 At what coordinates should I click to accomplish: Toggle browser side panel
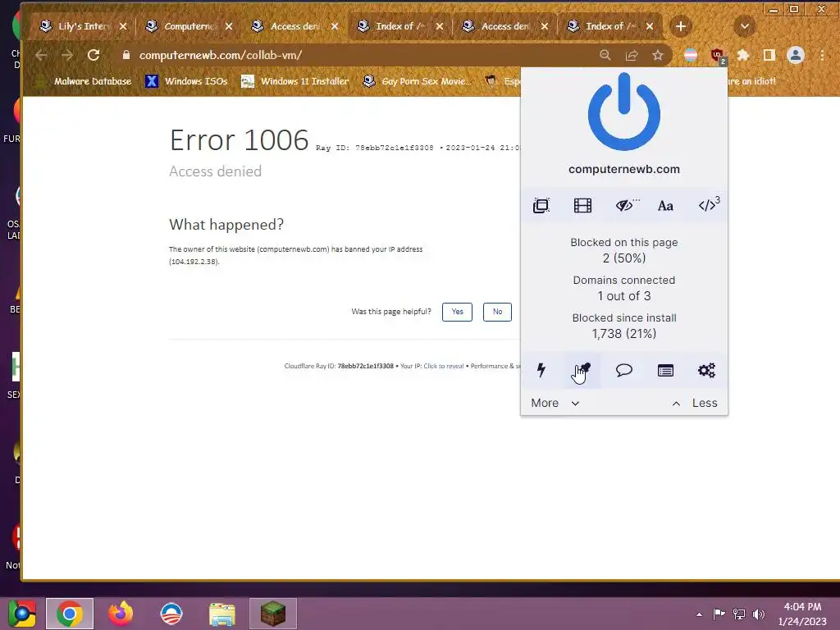coord(769,55)
